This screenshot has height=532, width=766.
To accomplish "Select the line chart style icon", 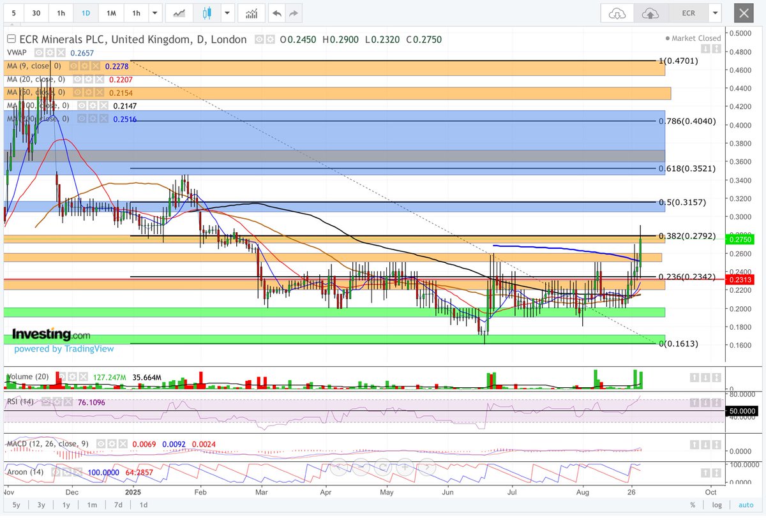I will click(x=179, y=13).
